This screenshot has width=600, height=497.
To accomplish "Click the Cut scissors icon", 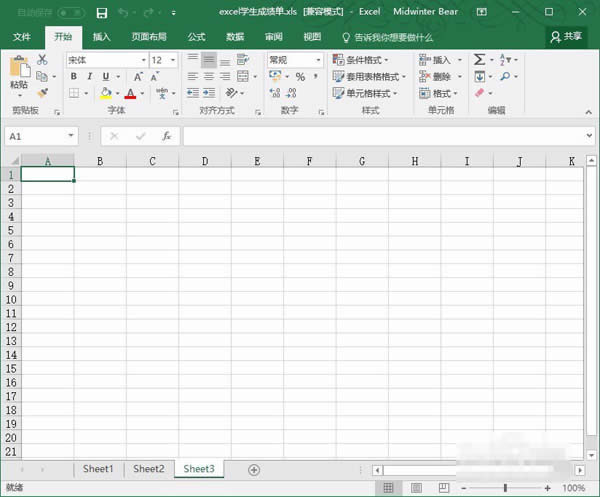I will point(42,60).
